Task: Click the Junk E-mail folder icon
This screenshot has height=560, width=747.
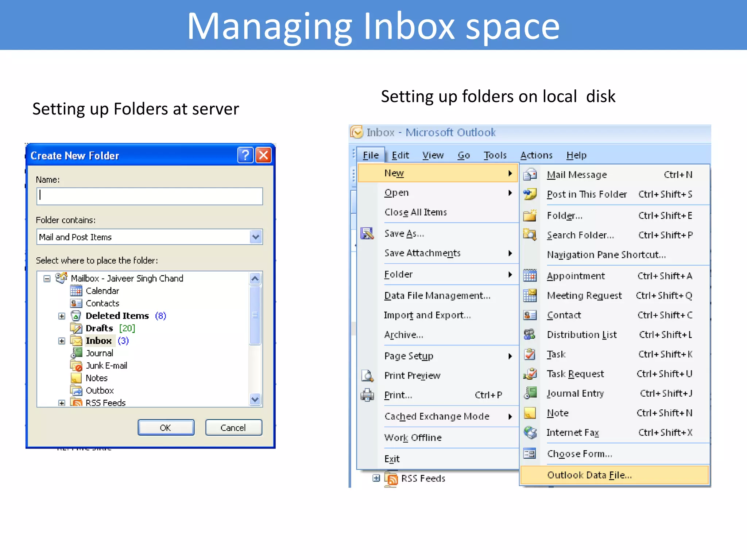Action: pos(76,365)
